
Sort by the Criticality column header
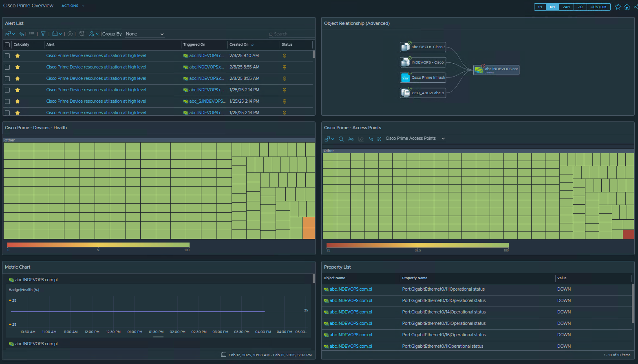(22, 44)
